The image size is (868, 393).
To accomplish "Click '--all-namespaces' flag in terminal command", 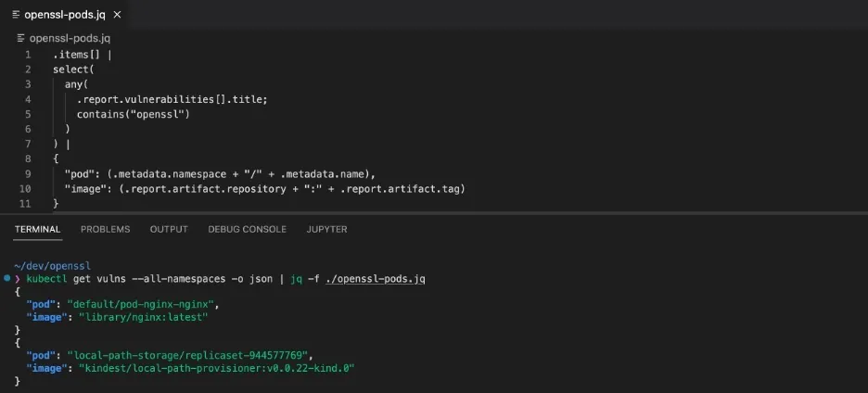I will (x=179, y=279).
